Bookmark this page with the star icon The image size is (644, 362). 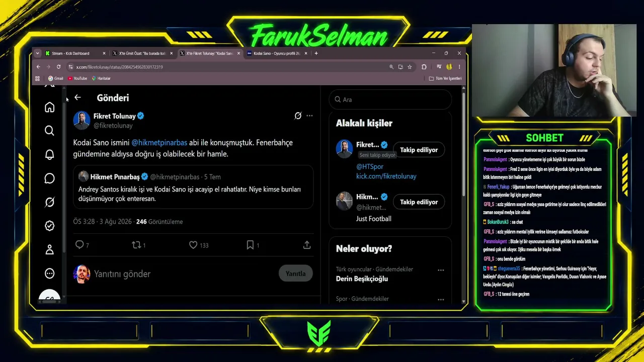(410, 67)
